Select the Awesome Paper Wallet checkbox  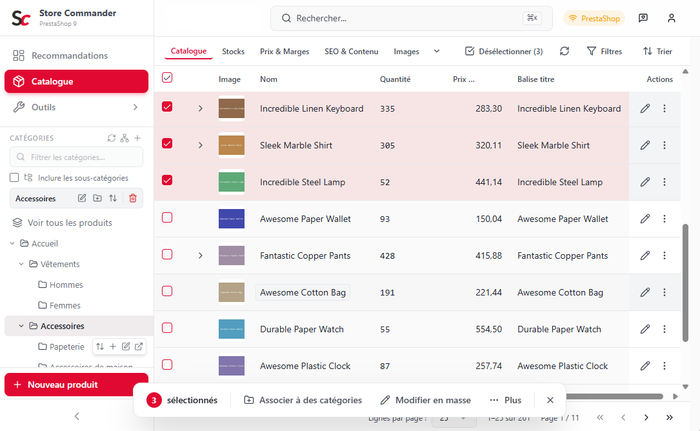click(167, 218)
